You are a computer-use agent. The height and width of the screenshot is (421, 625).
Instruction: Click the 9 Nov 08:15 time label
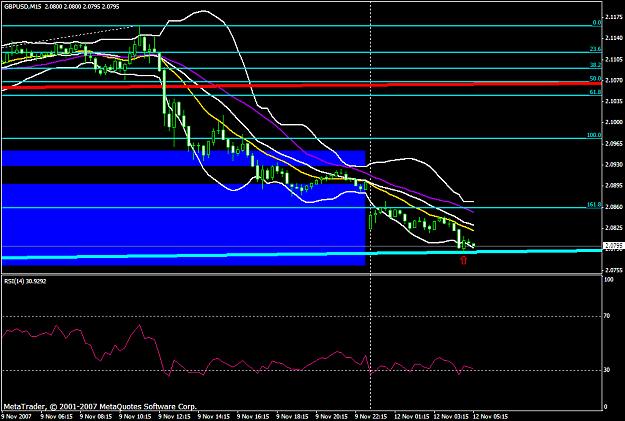pos(96,417)
